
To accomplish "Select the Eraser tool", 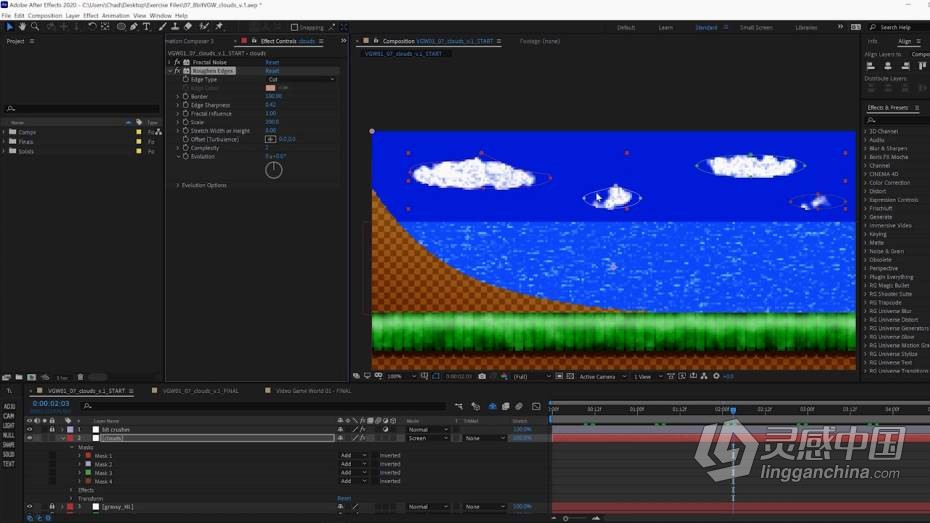I will (x=188, y=27).
